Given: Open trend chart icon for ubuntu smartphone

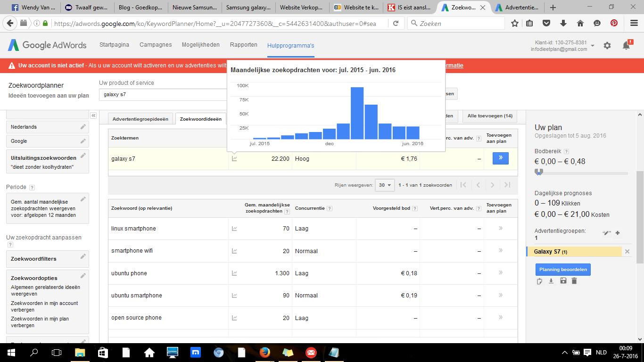Looking at the screenshot, I should pos(234,296).
